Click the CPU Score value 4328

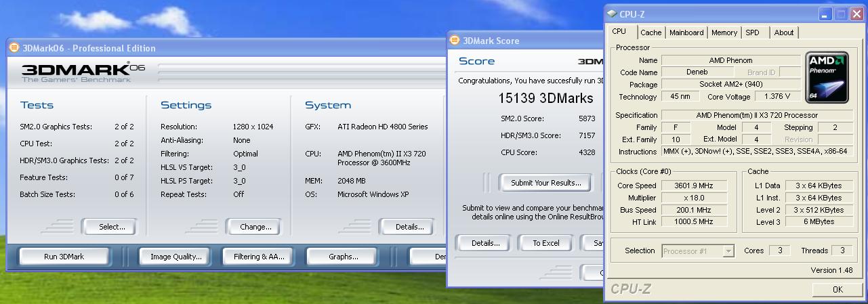click(587, 152)
